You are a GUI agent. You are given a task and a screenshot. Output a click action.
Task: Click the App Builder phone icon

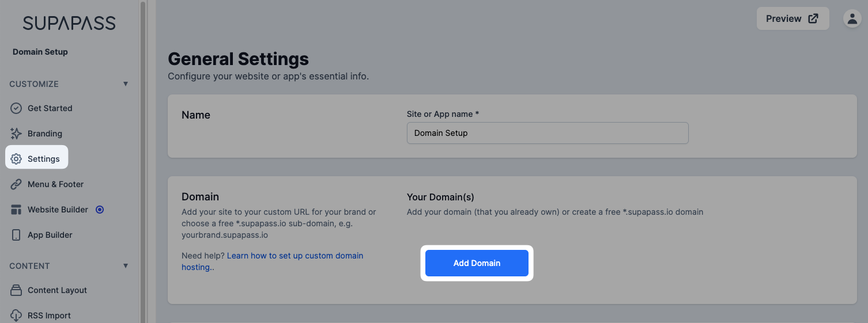tap(16, 235)
